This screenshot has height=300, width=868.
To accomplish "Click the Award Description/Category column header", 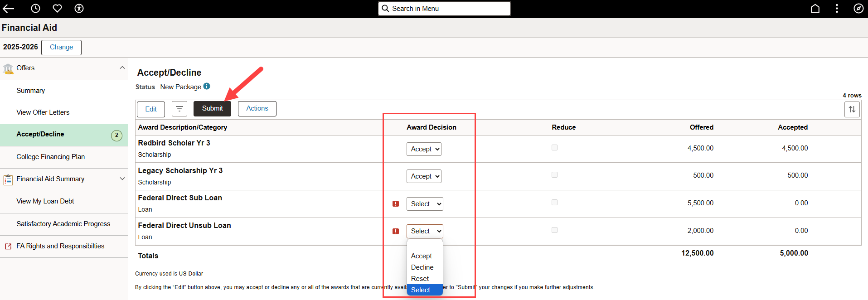I will [x=183, y=127].
